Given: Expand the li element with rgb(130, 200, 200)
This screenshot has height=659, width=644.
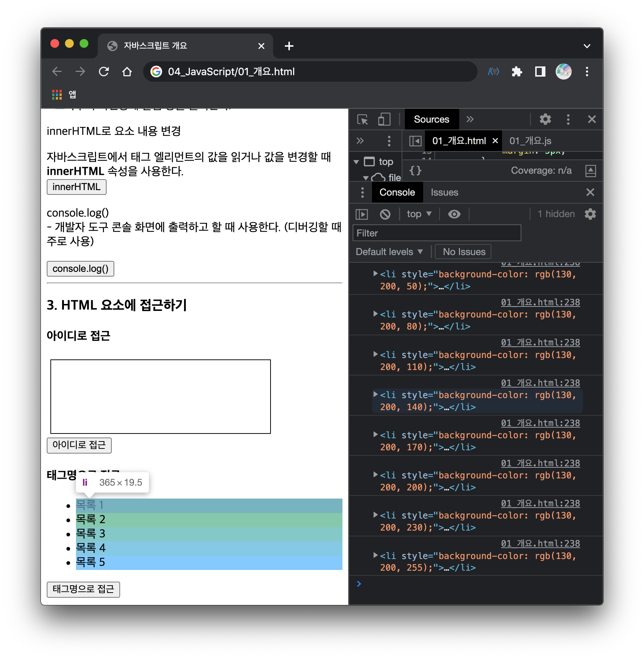Looking at the screenshot, I should click(x=375, y=475).
